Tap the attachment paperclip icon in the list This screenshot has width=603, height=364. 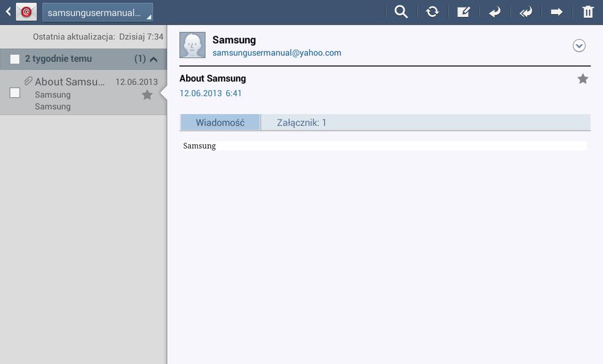point(28,81)
